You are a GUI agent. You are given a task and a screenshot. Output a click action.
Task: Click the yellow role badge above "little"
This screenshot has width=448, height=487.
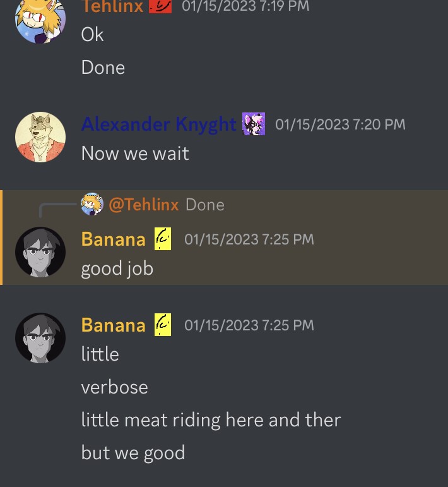(163, 325)
